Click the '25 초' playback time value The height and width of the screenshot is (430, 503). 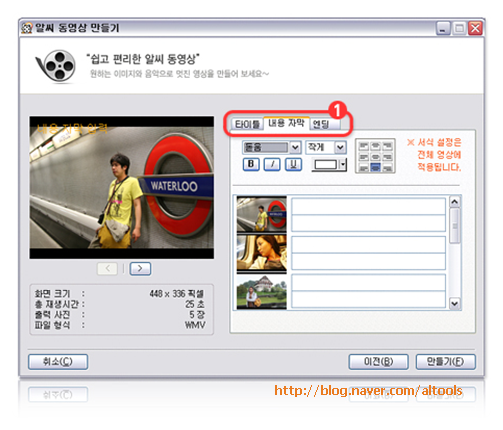click(x=195, y=304)
